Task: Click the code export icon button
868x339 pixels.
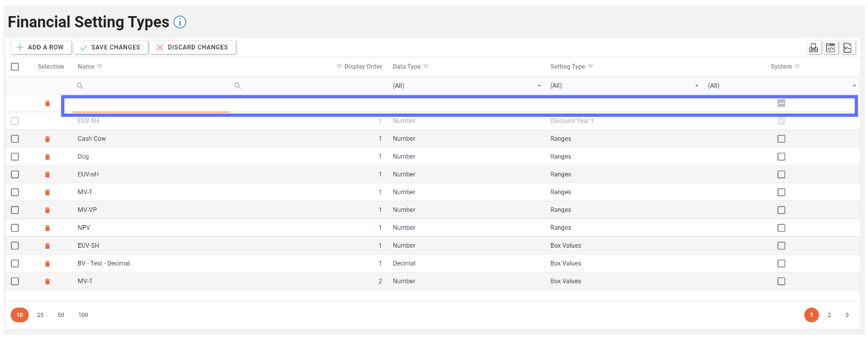Action: [x=831, y=48]
